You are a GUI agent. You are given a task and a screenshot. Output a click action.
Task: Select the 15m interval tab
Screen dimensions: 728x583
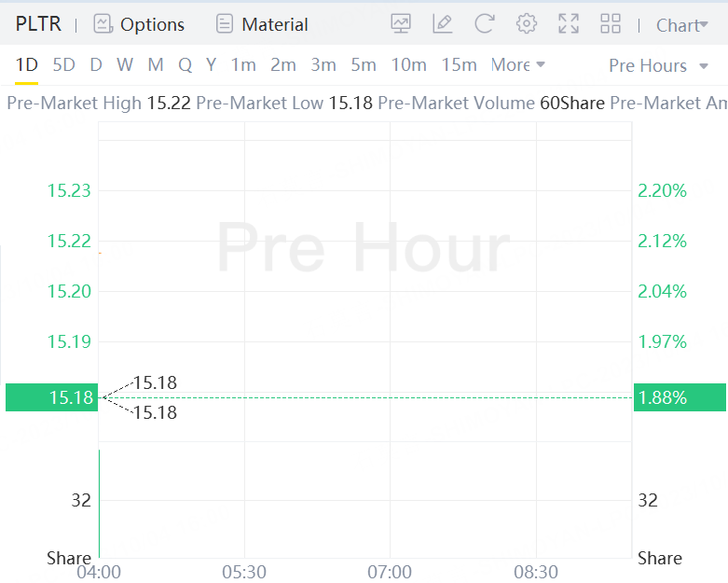click(x=459, y=64)
